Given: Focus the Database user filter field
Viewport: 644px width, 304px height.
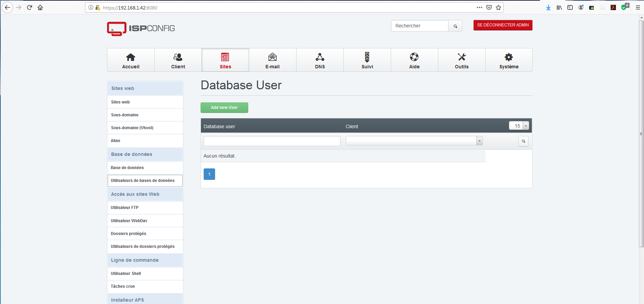Looking at the screenshot, I should (272, 141).
